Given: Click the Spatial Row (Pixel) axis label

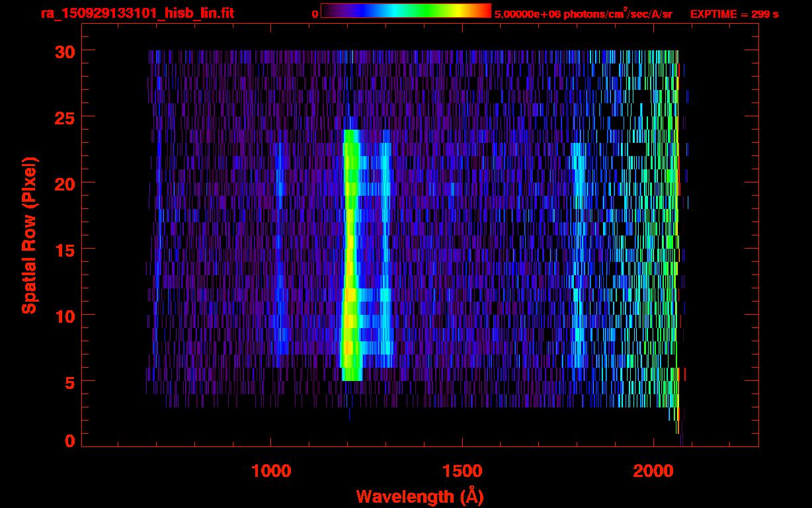Looking at the screenshot, I should (28, 235).
